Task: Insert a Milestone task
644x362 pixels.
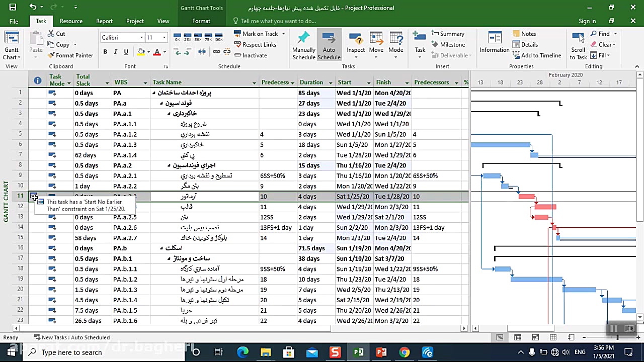Action: pos(448,44)
